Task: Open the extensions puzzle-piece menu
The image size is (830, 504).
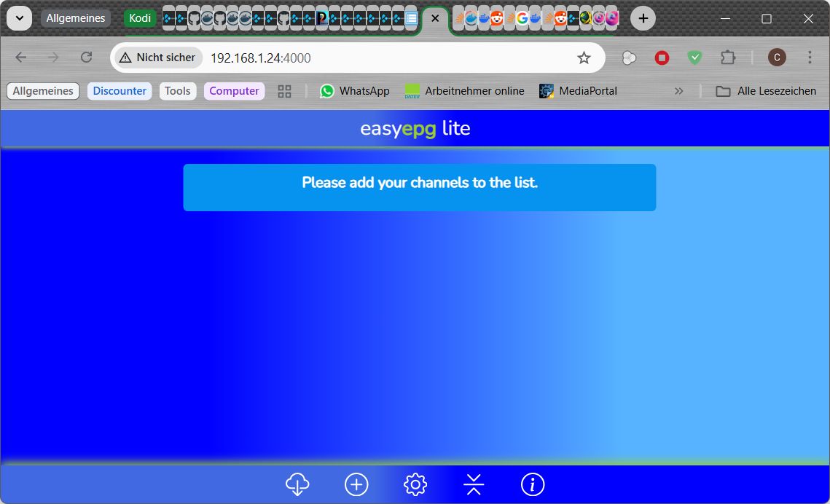Action: tap(728, 58)
